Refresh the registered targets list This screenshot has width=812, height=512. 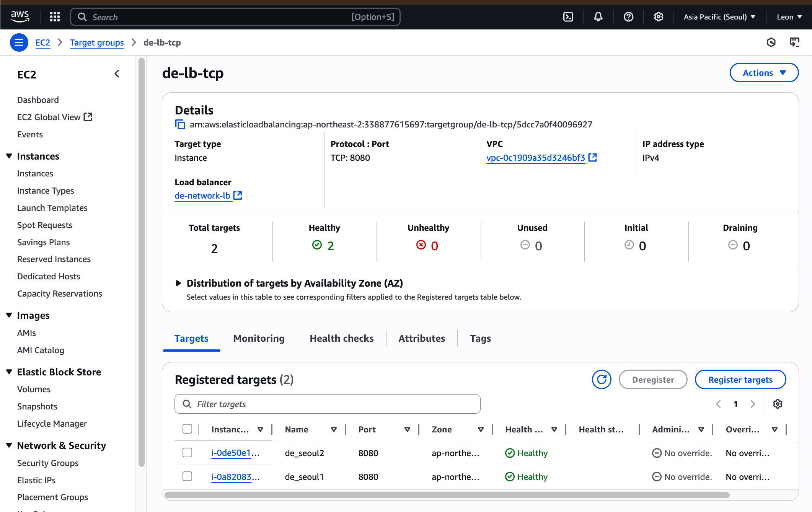[x=602, y=380]
